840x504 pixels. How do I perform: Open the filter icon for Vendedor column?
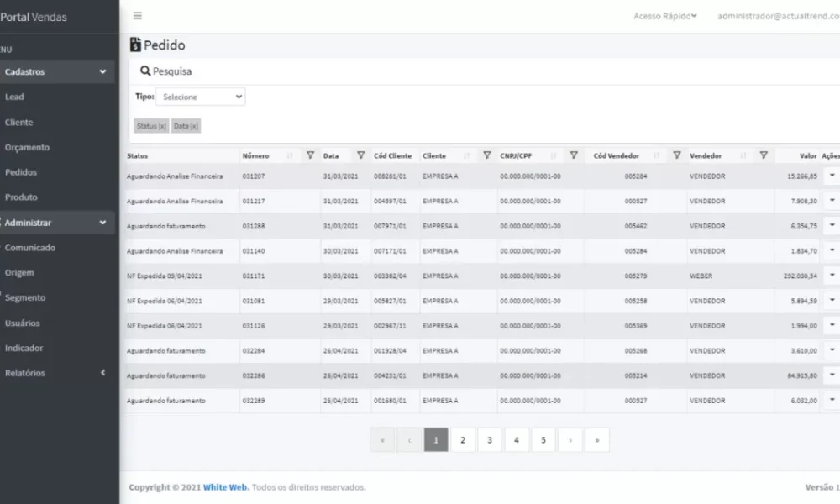tap(764, 155)
